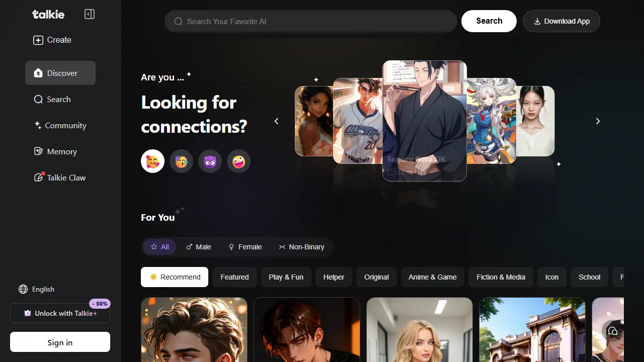Select the kissing face emoji
Viewport: 644px width, 362px height.
[181, 161]
